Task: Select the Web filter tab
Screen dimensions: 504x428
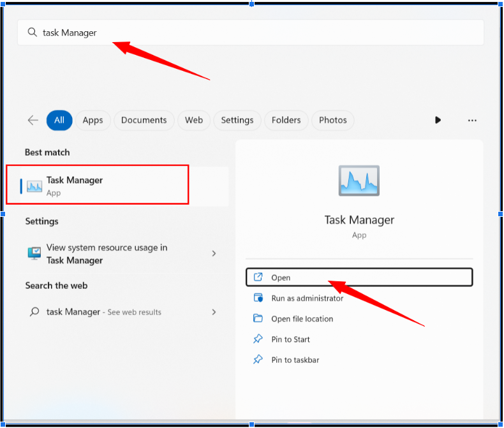Action: coord(194,120)
